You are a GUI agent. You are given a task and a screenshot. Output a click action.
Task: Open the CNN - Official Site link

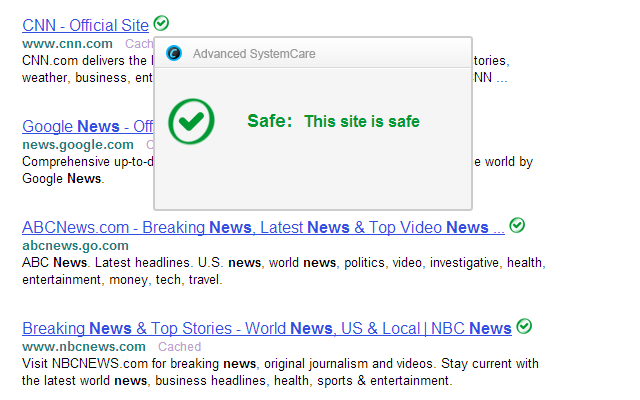(x=85, y=25)
